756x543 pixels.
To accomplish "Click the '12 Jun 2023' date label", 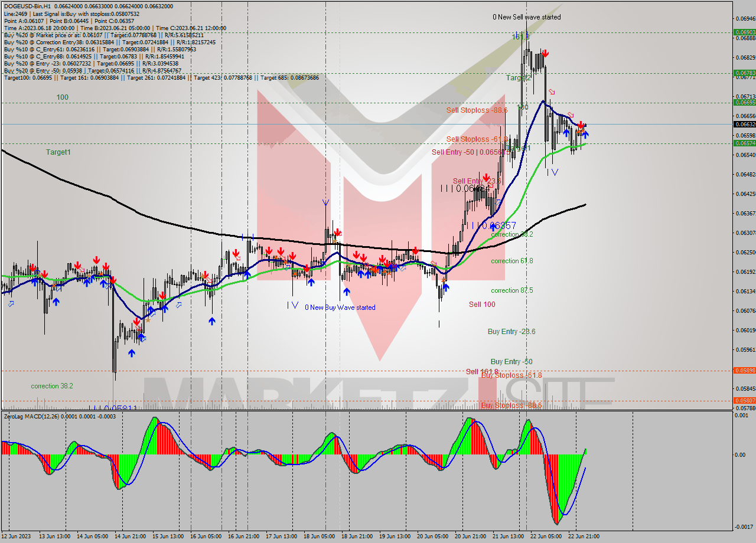I will click(16, 537).
